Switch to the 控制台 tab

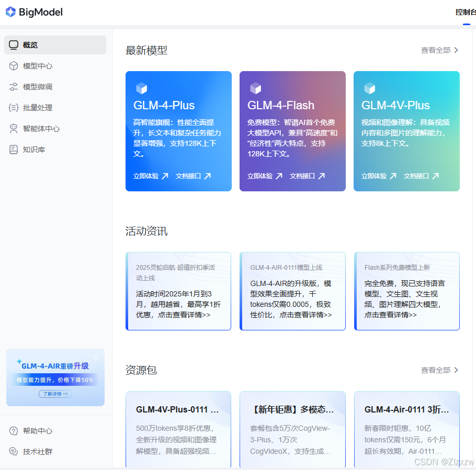[x=466, y=12]
